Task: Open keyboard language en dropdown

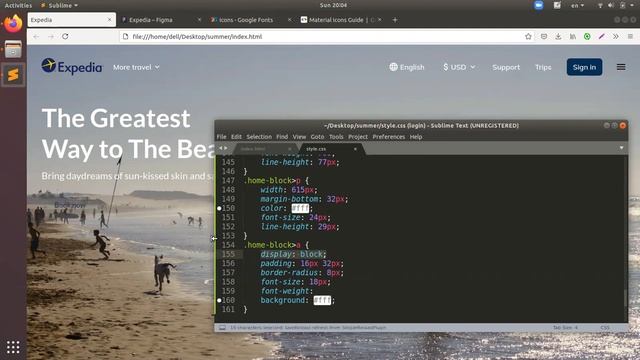Action: [577, 5]
